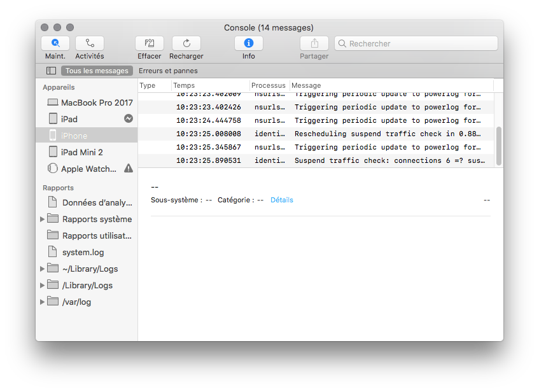
Task: Toggle the sidebar column view icon
Action: pos(50,70)
